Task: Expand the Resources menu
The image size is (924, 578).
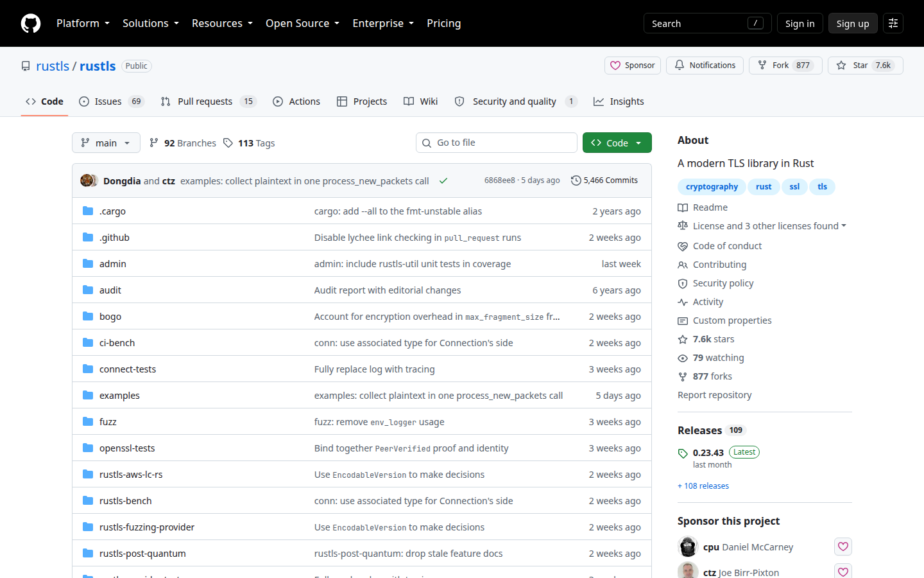Action: pyautogui.click(x=222, y=23)
